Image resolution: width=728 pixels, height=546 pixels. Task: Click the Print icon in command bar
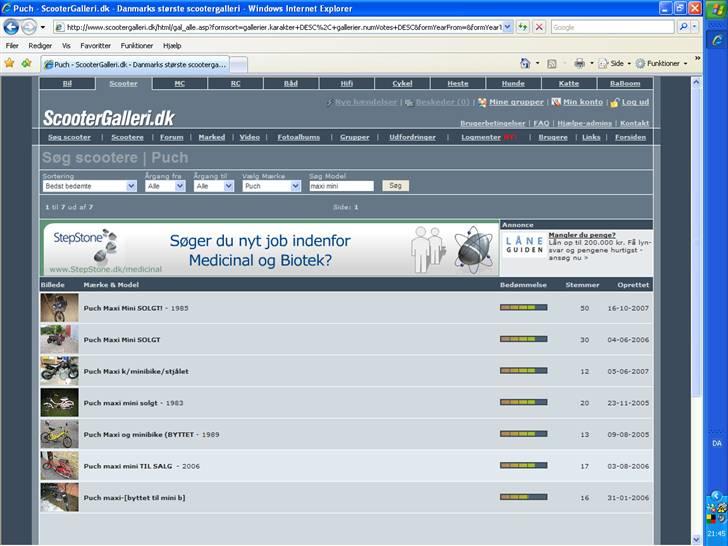[580, 63]
